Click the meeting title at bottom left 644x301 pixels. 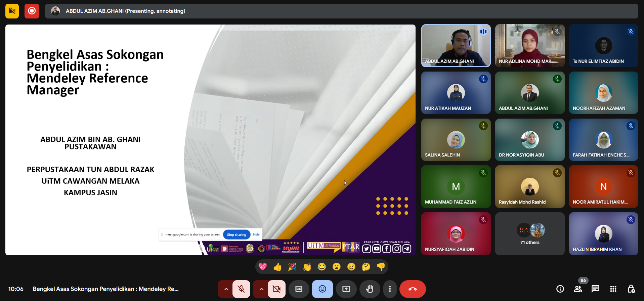[105, 289]
